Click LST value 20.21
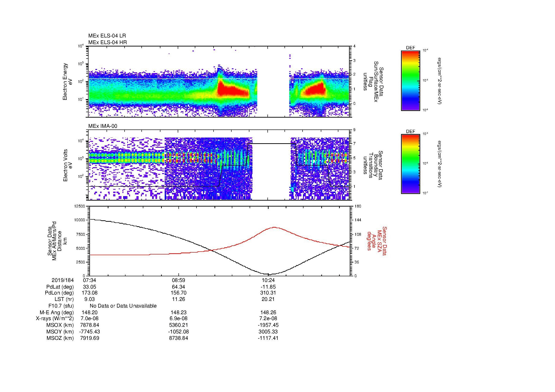 (x=268, y=299)
